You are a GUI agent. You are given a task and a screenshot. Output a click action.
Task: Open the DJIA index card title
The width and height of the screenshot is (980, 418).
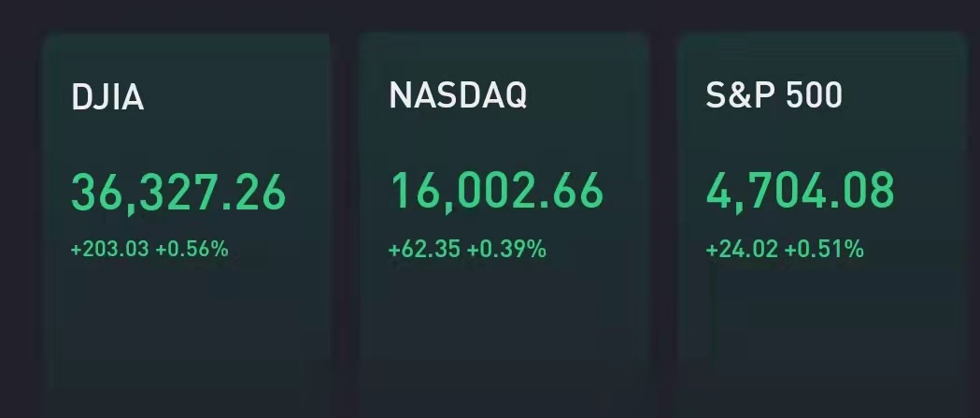tap(108, 97)
